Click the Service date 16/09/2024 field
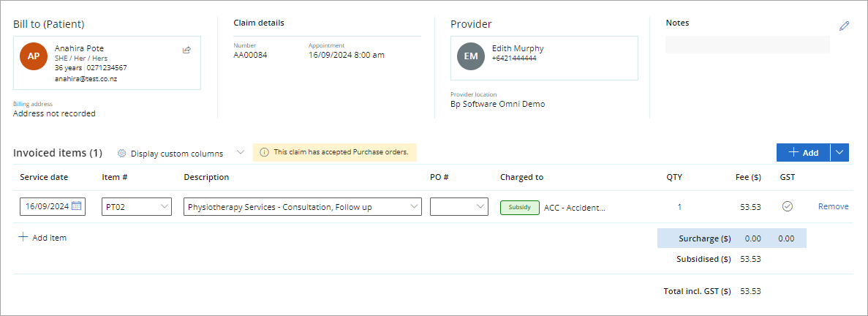Image resolution: width=868 pixels, height=316 pixels. point(53,206)
